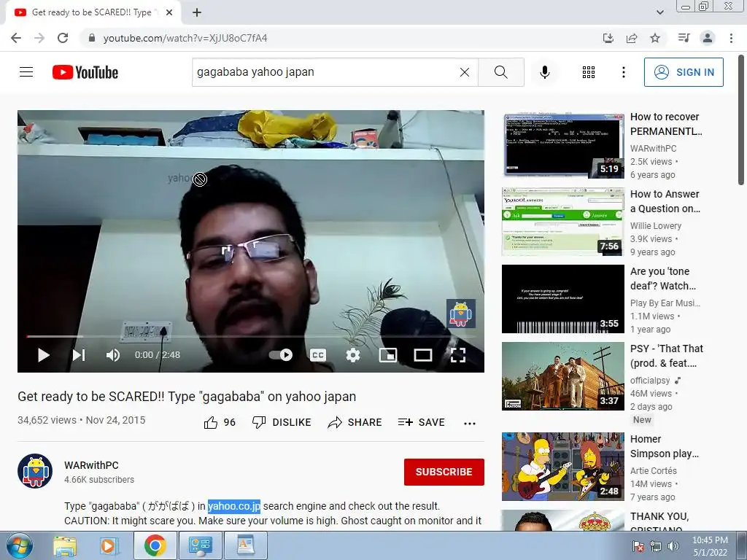Open the Windows Start menu
This screenshot has width=747, height=560.
pos(20,545)
